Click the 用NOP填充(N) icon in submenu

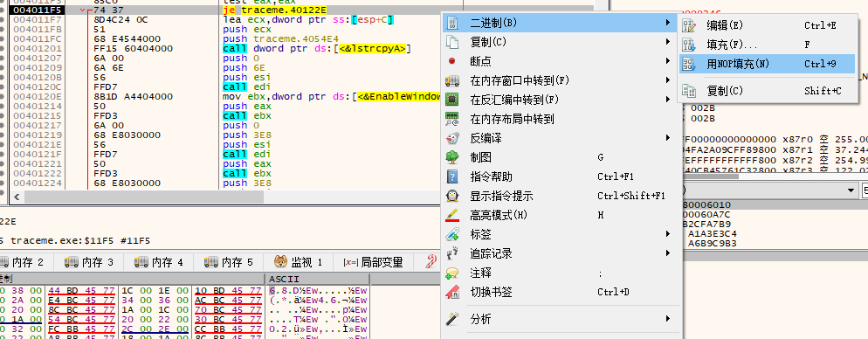pos(689,64)
